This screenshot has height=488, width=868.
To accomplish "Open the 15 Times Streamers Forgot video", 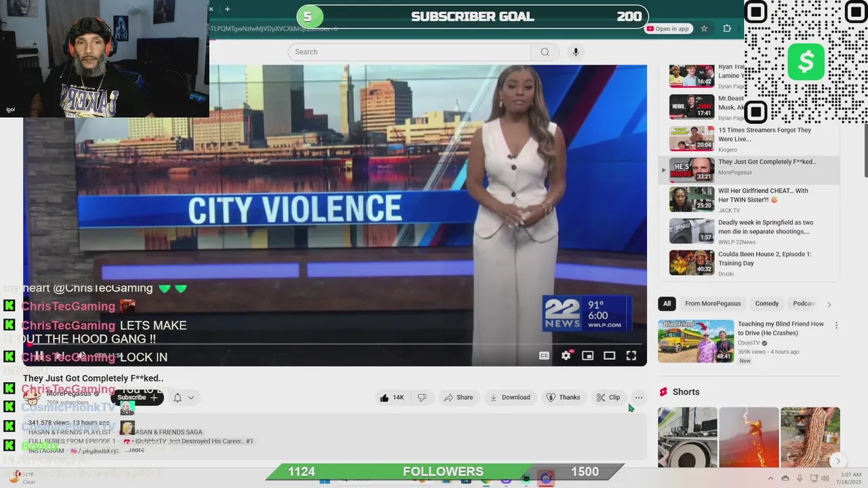I will coord(764,134).
